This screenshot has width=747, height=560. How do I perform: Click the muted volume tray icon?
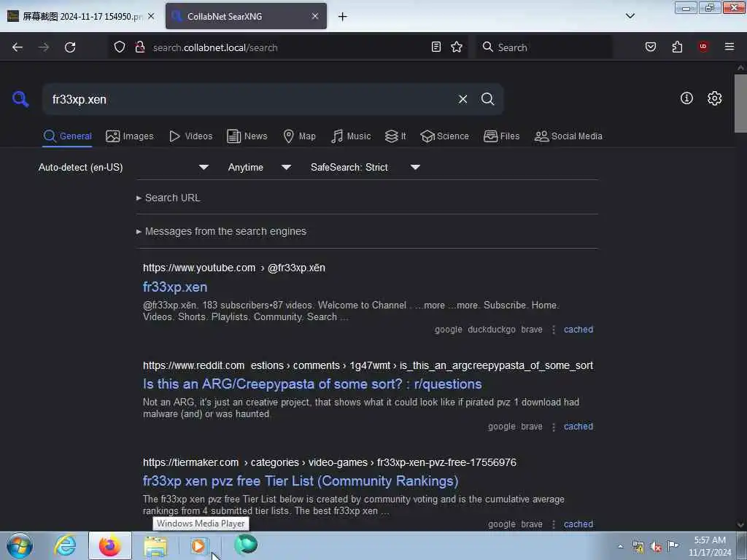click(656, 547)
